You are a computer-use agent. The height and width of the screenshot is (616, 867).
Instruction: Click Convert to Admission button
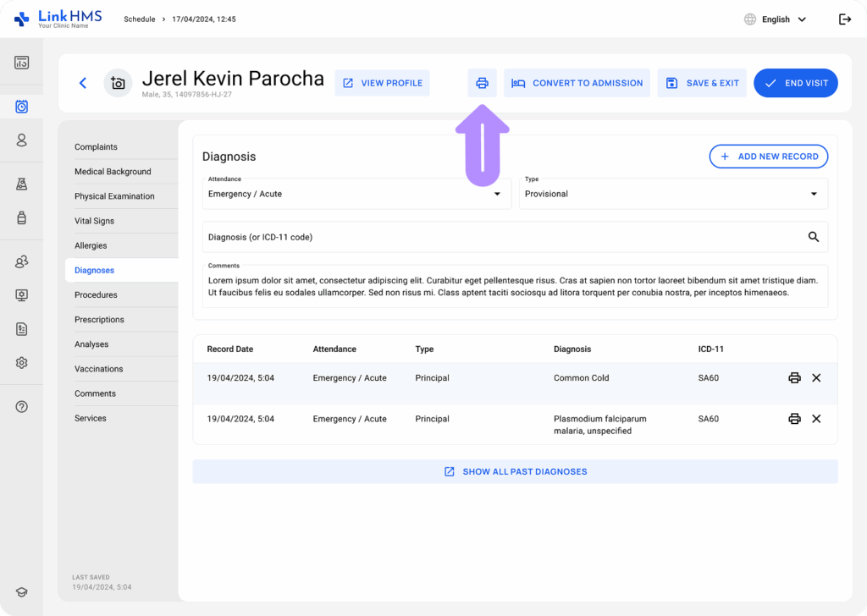point(577,83)
